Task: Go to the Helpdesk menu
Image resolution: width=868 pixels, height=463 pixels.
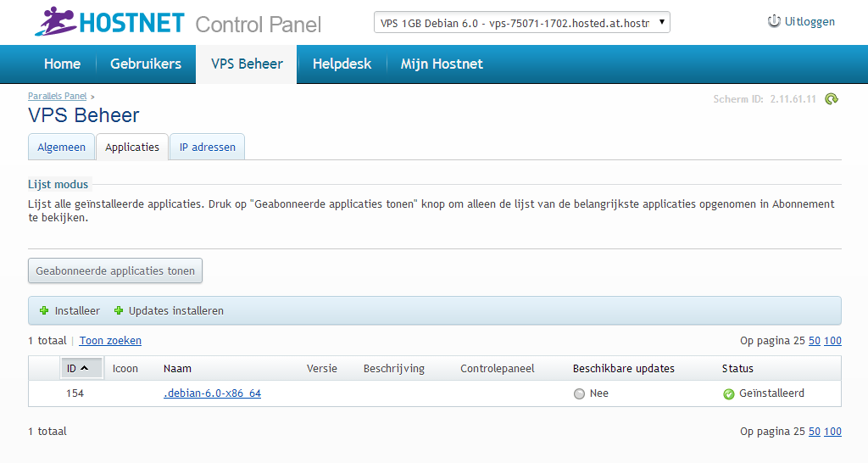Action: tap(342, 64)
